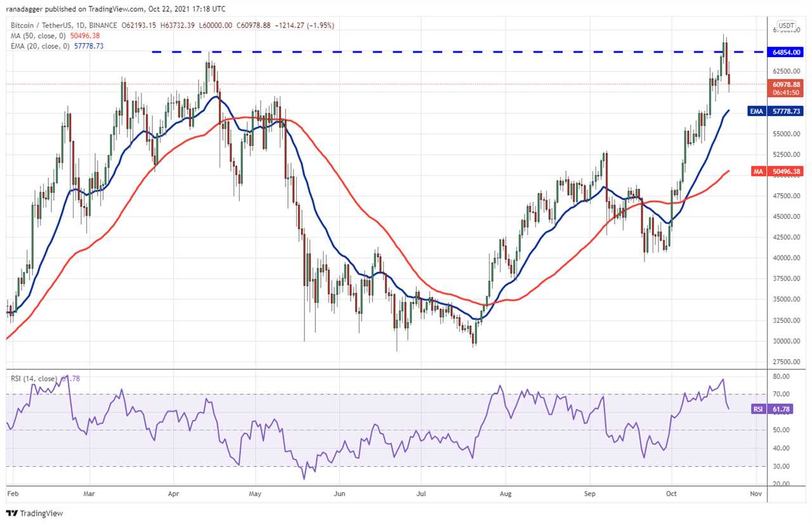Click the Mar label on the time axis
The image size is (812, 524).
tap(89, 493)
